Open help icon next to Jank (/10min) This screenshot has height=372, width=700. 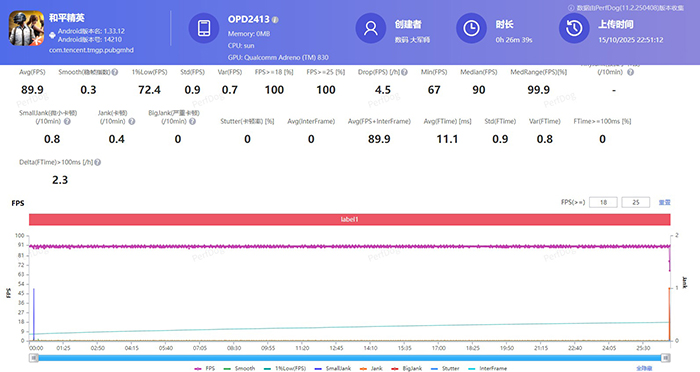pyautogui.click(x=132, y=121)
